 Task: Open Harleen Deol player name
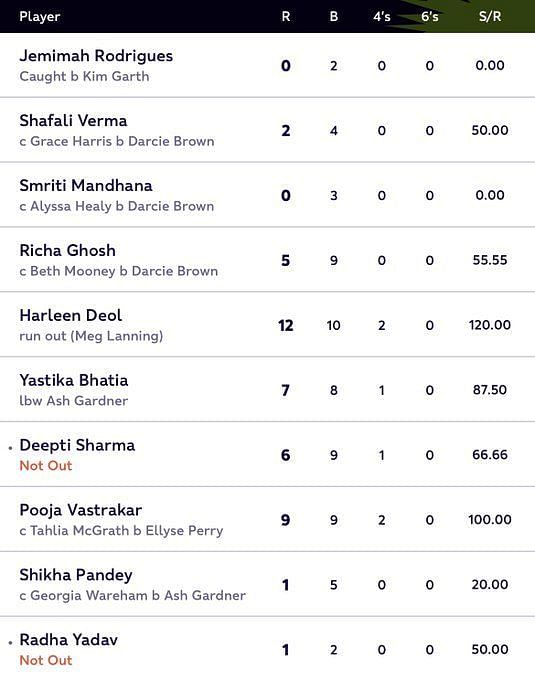(x=71, y=315)
